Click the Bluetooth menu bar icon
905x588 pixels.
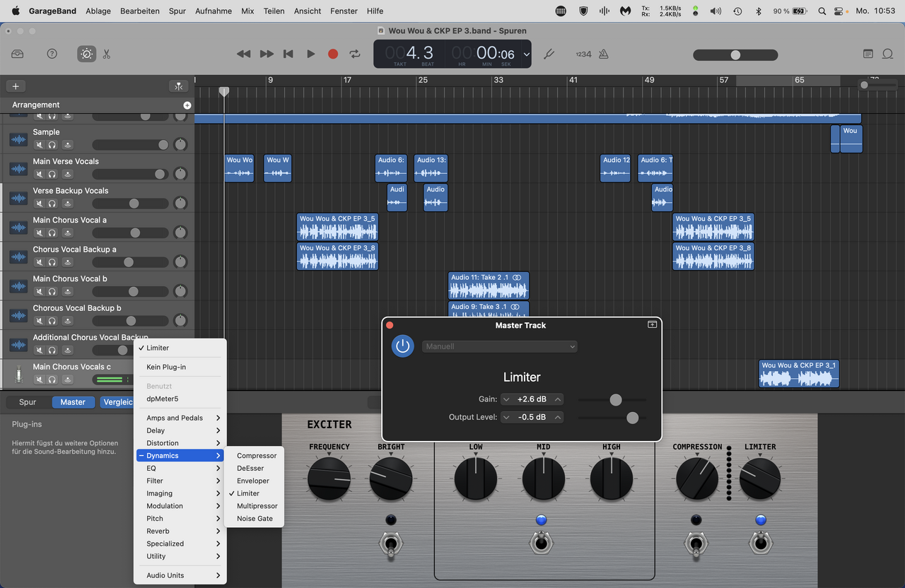coord(759,11)
